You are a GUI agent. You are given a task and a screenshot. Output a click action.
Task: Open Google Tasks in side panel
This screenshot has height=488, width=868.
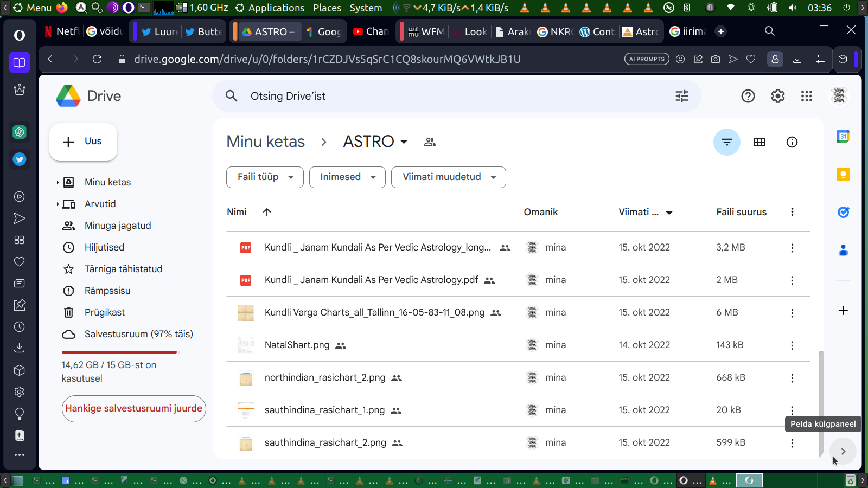843,212
